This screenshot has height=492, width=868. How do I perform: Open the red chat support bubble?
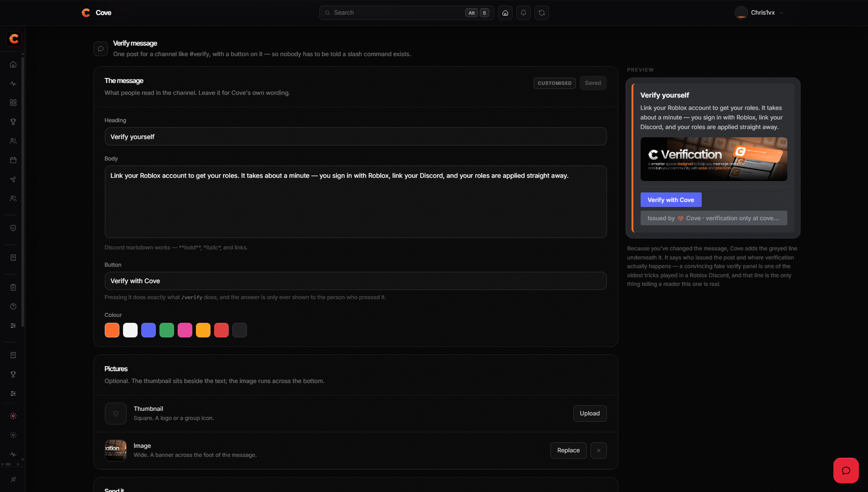(846, 471)
